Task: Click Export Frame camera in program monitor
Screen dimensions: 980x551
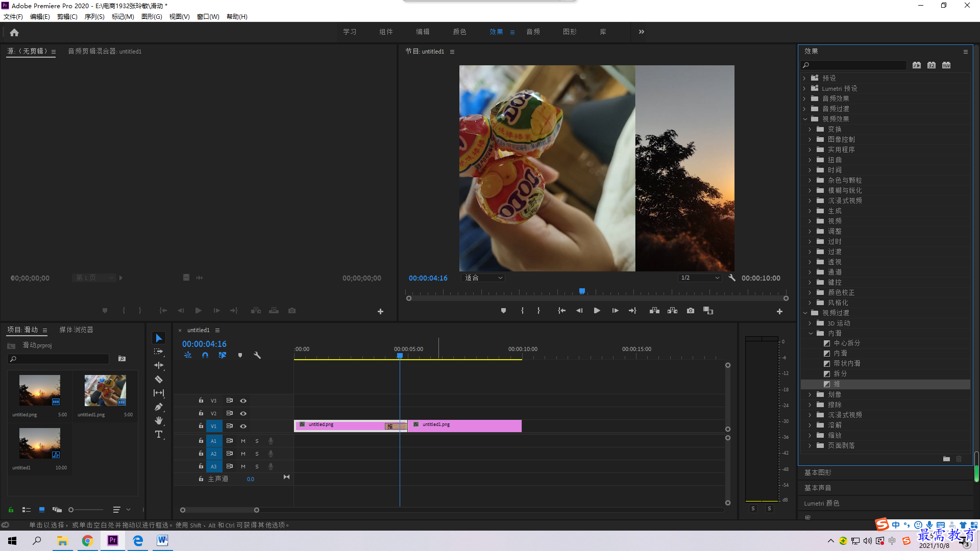Action: pyautogui.click(x=691, y=311)
